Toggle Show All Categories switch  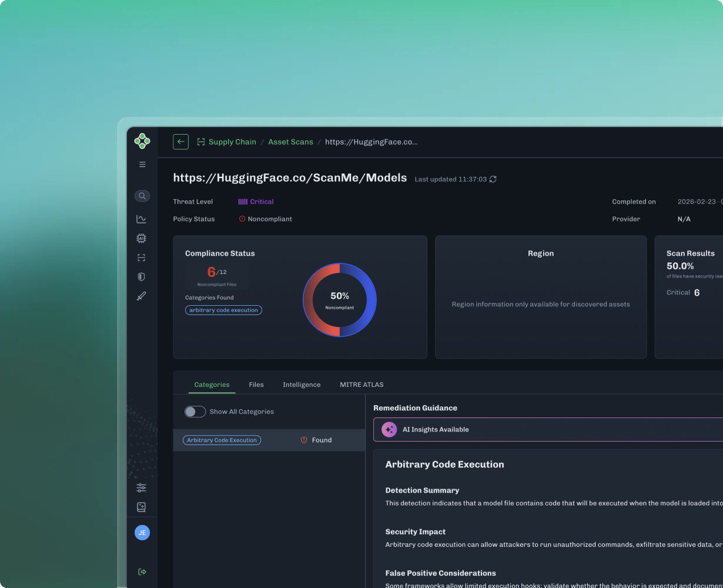click(195, 412)
